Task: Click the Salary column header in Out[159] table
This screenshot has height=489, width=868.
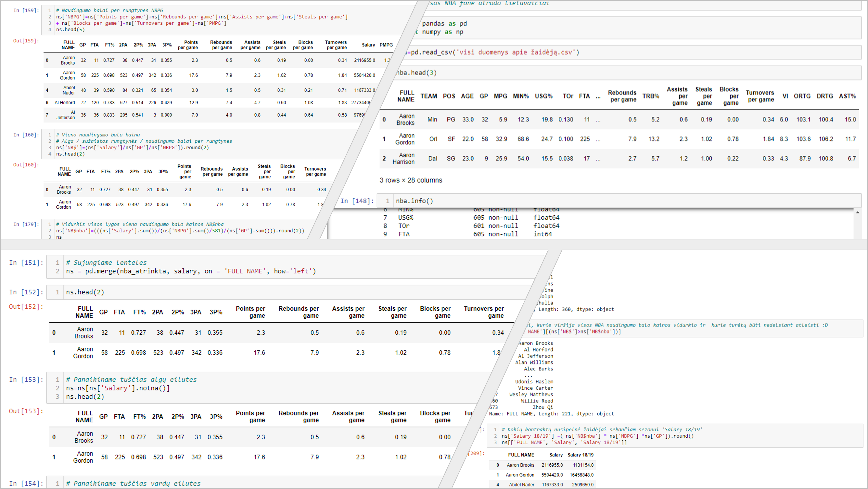Action: pos(368,45)
